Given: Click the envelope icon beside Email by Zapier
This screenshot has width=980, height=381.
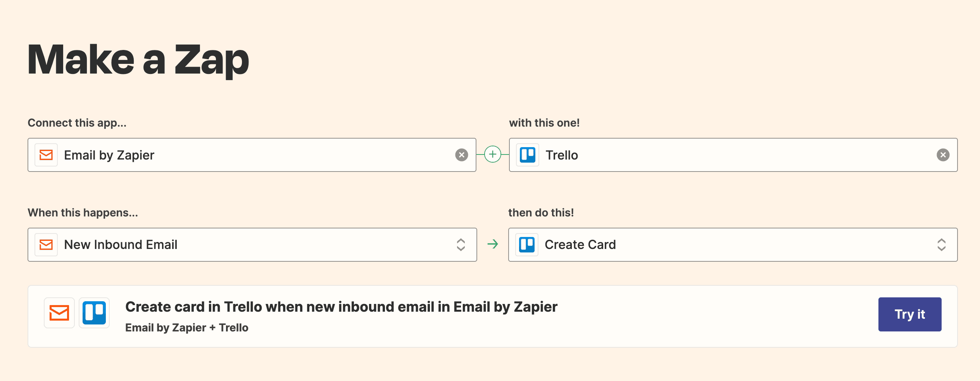Looking at the screenshot, I should point(46,155).
